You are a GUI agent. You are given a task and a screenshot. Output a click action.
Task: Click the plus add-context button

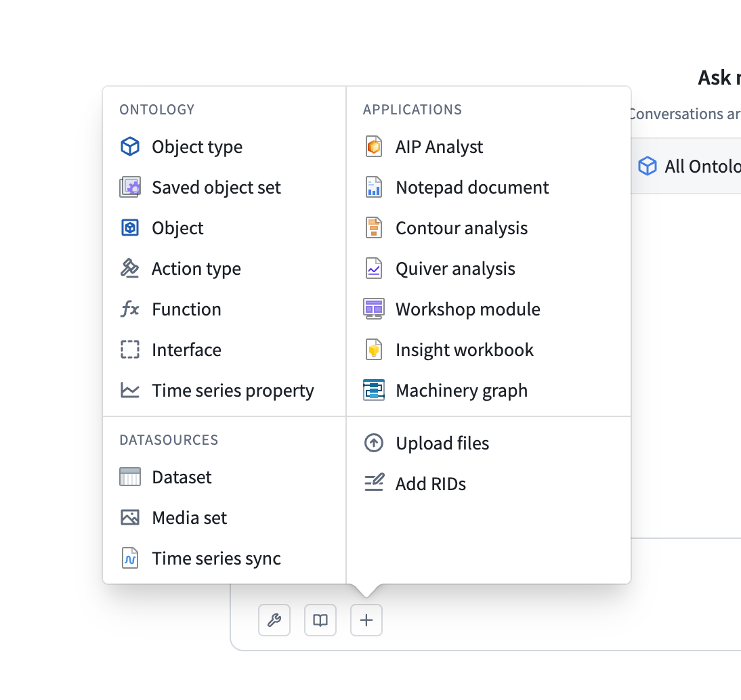[366, 619]
